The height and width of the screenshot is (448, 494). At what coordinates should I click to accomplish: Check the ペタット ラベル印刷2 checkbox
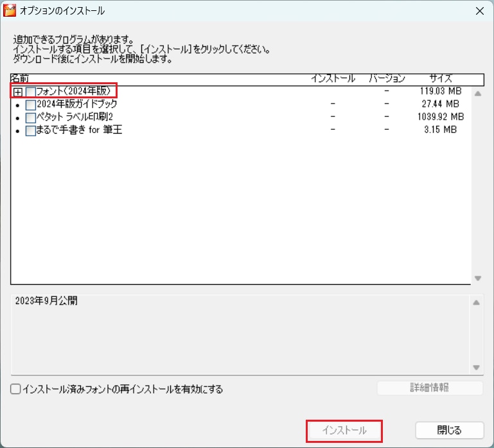click(x=31, y=118)
